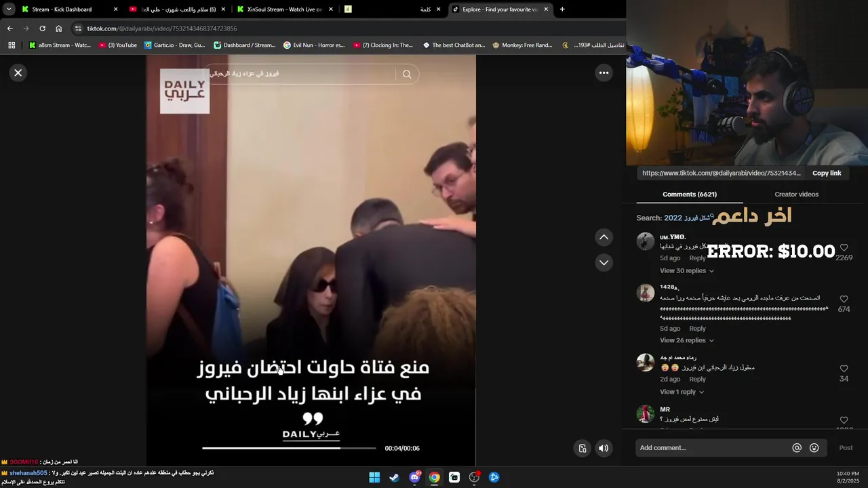The width and height of the screenshot is (868, 488).
Task: Switch to the Creator videos tab
Action: pos(797,195)
